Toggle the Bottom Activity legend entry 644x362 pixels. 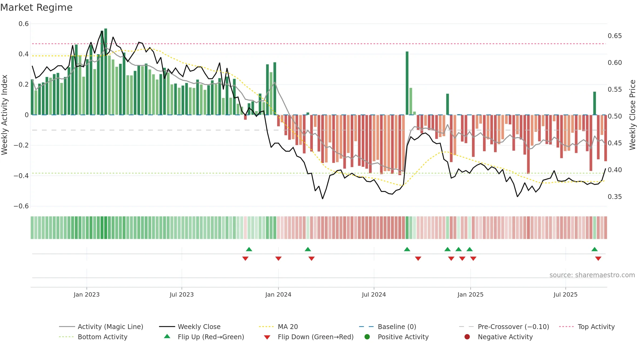tap(93, 337)
